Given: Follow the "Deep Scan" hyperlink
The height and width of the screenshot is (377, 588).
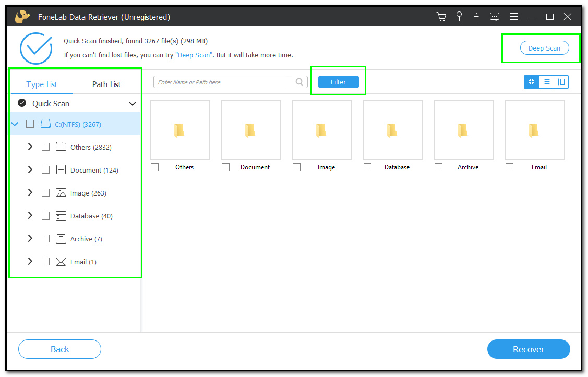Looking at the screenshot, I should pos(194,55).
